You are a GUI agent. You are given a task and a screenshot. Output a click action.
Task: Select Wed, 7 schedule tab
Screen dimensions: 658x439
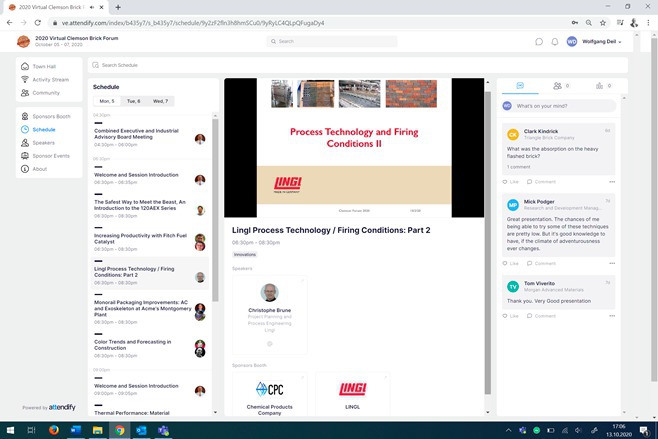click(160, 101)
